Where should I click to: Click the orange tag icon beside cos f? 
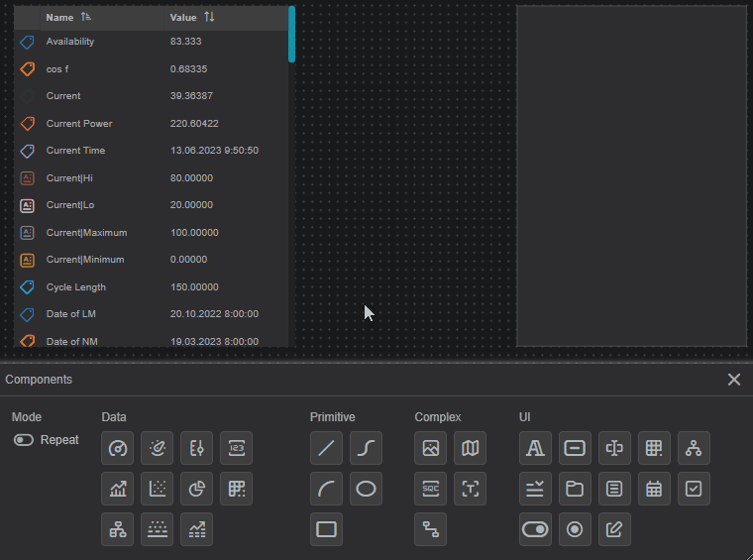(28, 69)
